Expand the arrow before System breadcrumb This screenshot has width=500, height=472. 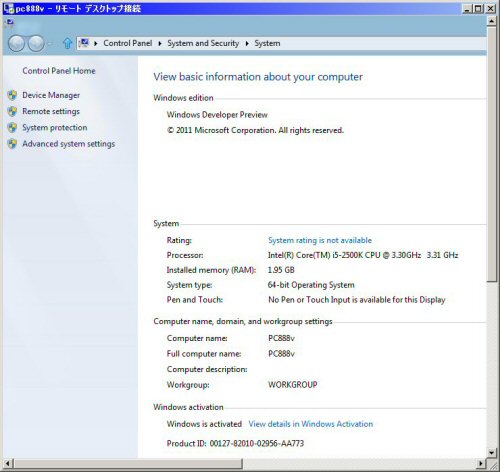point(247,43)
